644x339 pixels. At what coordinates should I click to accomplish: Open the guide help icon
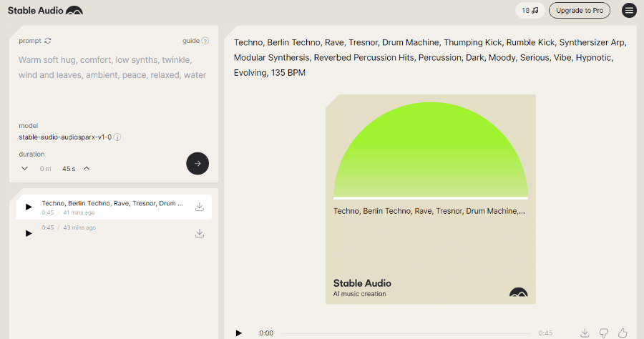(205, 41)
